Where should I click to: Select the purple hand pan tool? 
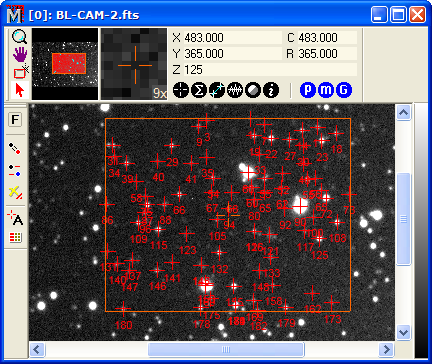tap(20, 54)
